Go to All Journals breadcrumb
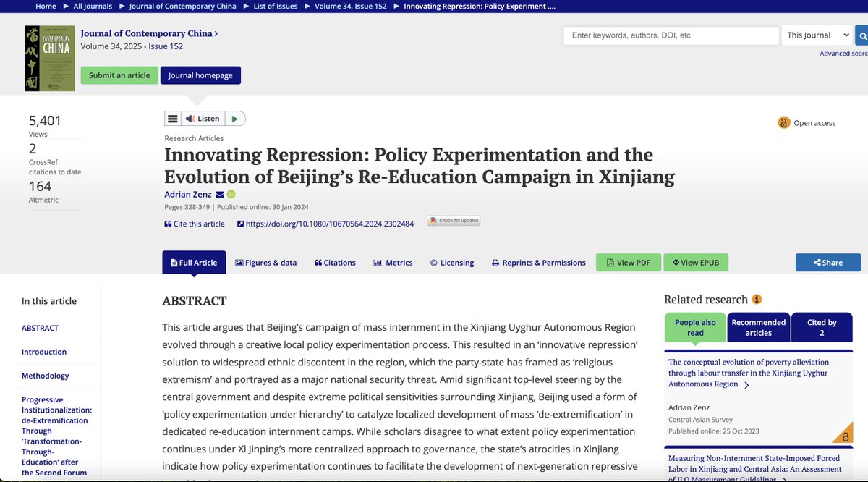 coord(93,7)
